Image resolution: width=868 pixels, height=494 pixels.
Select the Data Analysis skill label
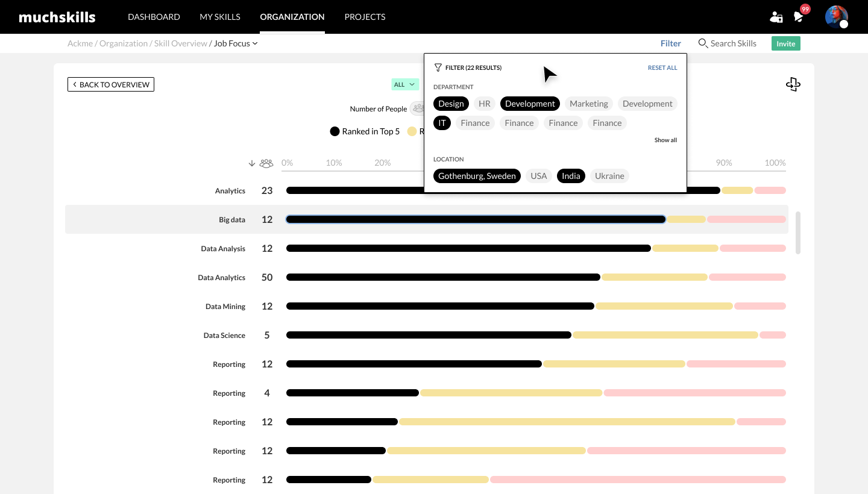click(223, 249)
